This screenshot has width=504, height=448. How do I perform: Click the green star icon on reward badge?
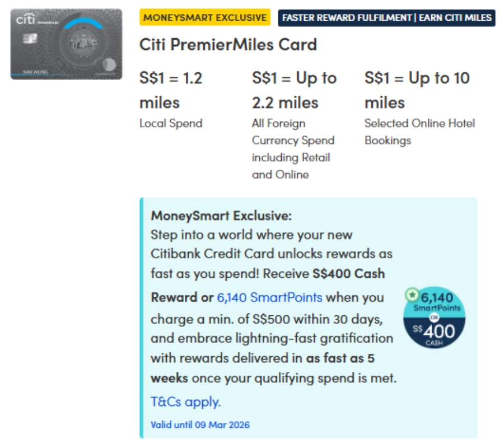[x=413, y=294]
